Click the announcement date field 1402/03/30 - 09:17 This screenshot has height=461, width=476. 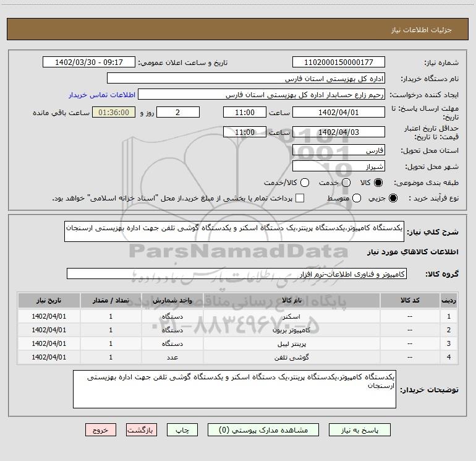89,62
